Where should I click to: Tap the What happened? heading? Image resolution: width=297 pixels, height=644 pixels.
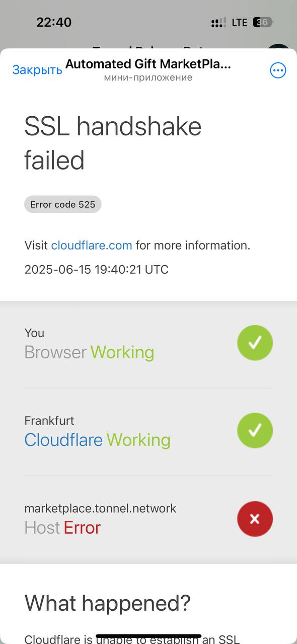(x=108, y=603)
